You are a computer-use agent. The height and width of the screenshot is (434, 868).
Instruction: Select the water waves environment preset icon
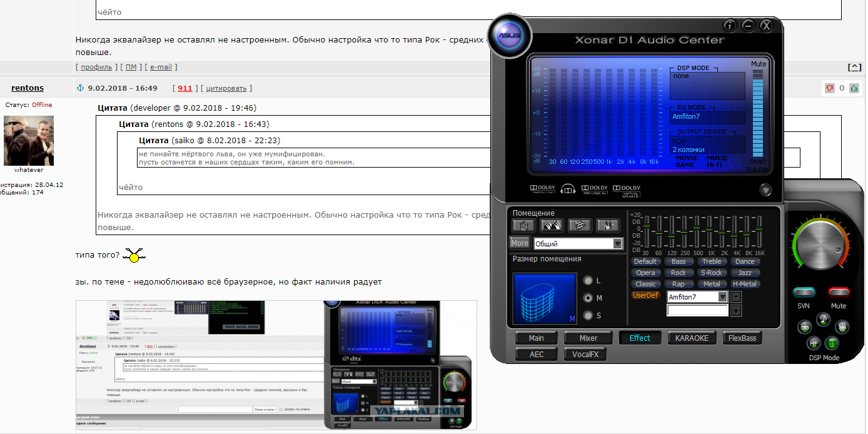(x=580, y=225)
